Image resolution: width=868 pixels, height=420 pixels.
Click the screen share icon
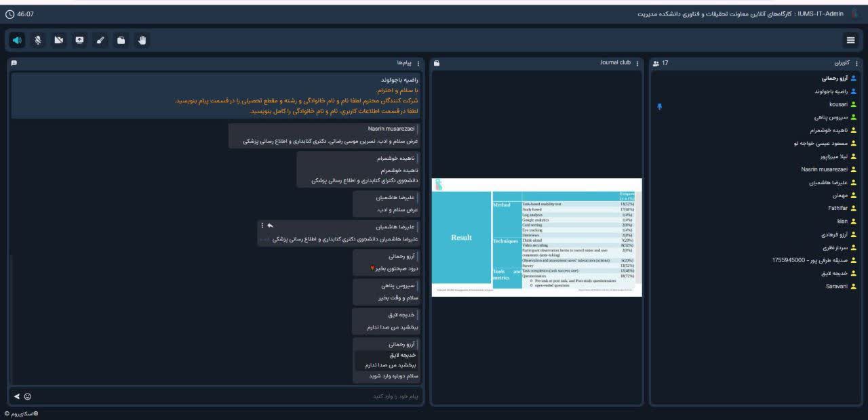(79, 41)
